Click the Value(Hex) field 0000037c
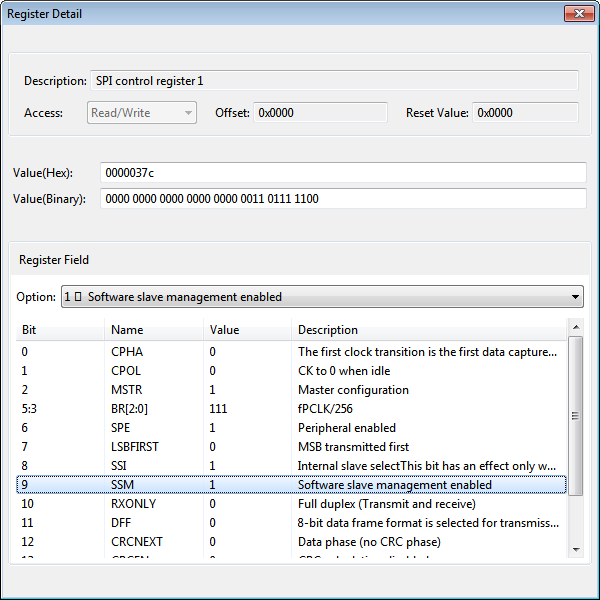Viewport: 600px width, 600px height. pos(343,173)
